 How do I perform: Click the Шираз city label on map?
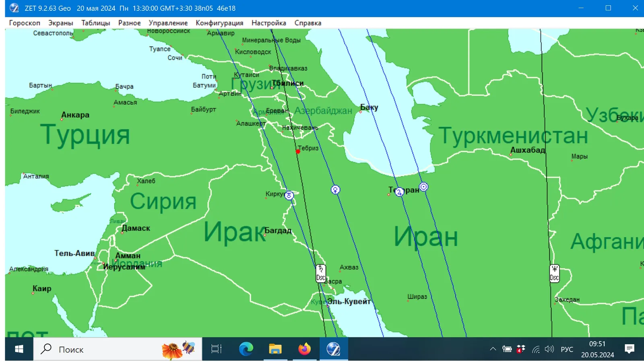[x=417, y=296]
